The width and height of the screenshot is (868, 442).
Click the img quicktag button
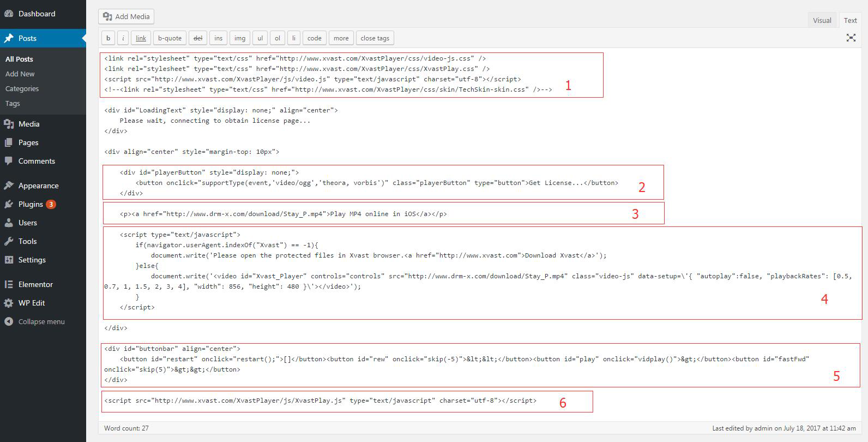(240, 38)
